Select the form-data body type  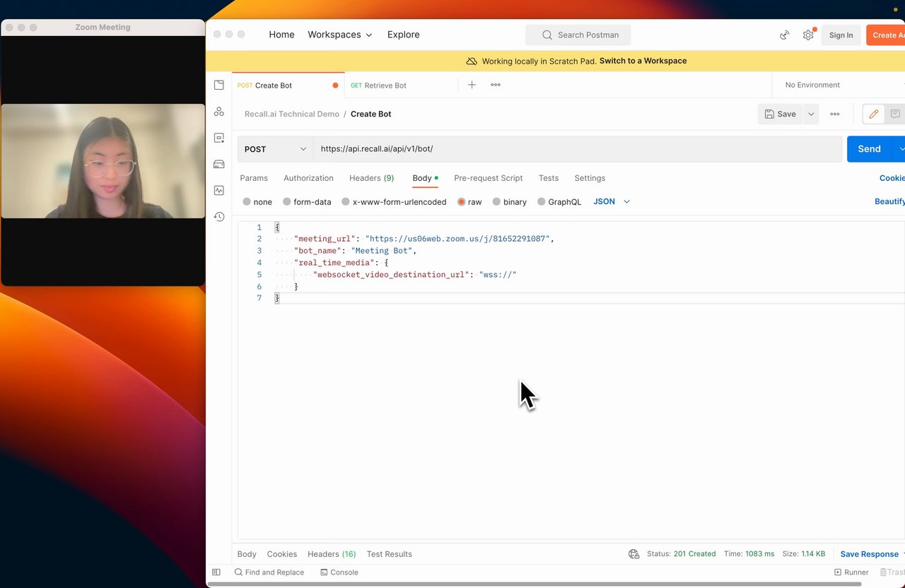(307, 201)
